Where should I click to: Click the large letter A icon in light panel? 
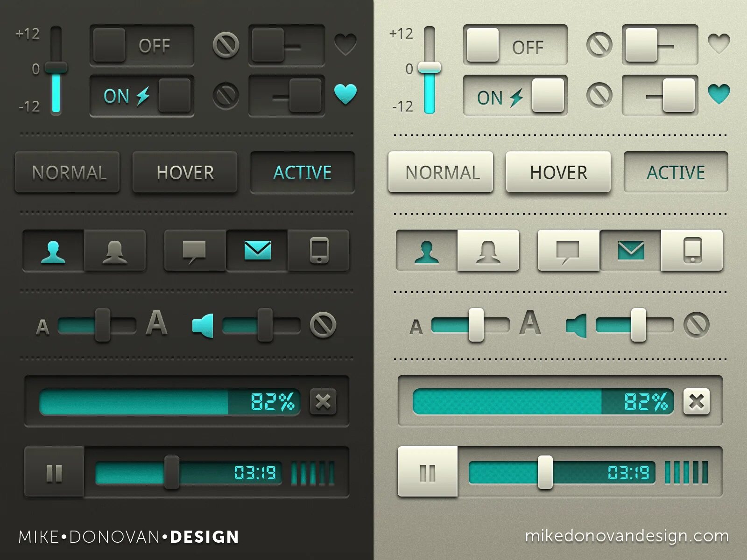[x=530, y=322]
